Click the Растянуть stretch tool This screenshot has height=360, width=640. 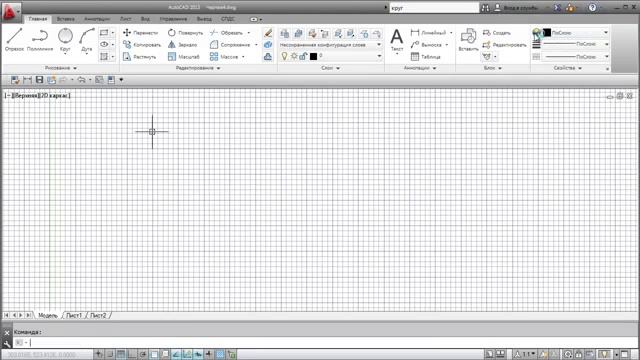140,57
